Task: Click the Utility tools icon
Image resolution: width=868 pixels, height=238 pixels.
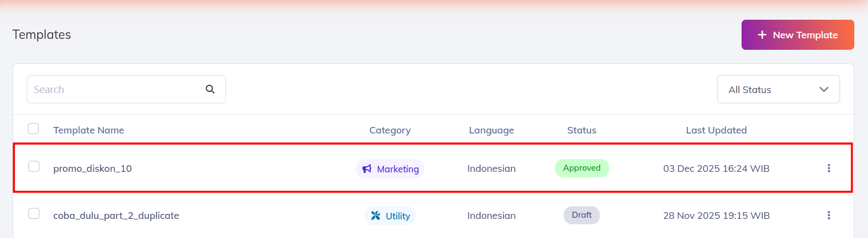Action: pyautogui.click(x=375, y=216)
